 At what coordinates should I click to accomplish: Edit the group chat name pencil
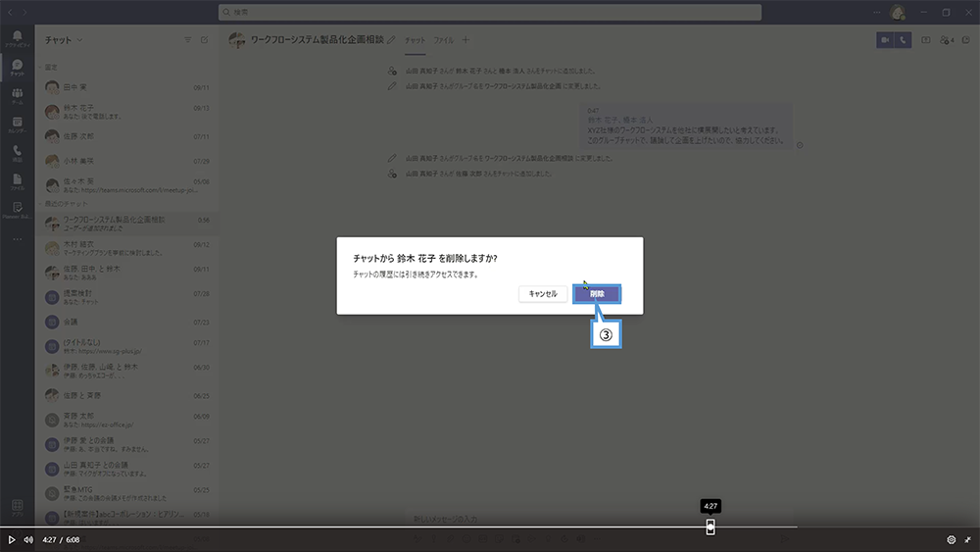[391, 40]
